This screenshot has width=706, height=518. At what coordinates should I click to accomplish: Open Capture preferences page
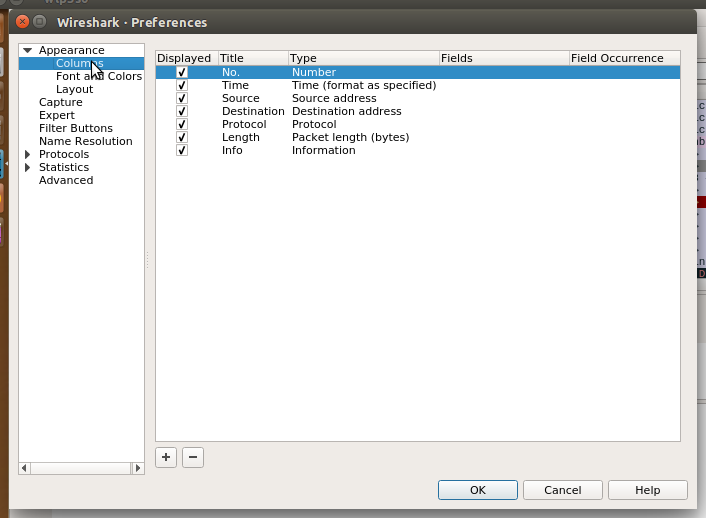[61, 102]
